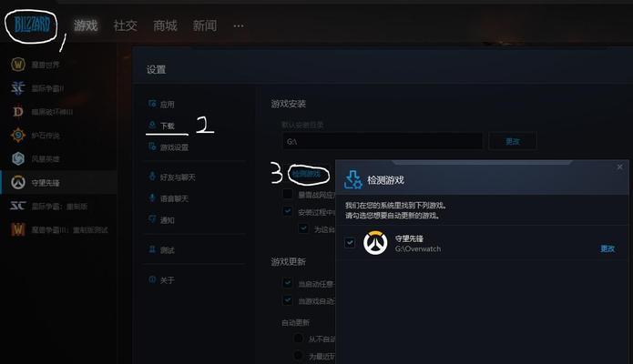633x364 pixels.
Task: Select the Hearthstone game icon
Action: tap(18, 136)
